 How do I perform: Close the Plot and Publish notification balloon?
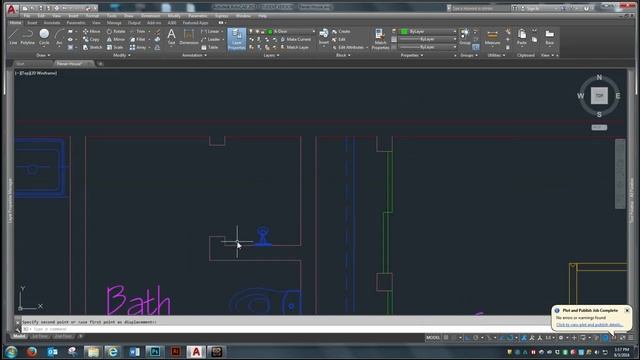(x=627, y=311)
